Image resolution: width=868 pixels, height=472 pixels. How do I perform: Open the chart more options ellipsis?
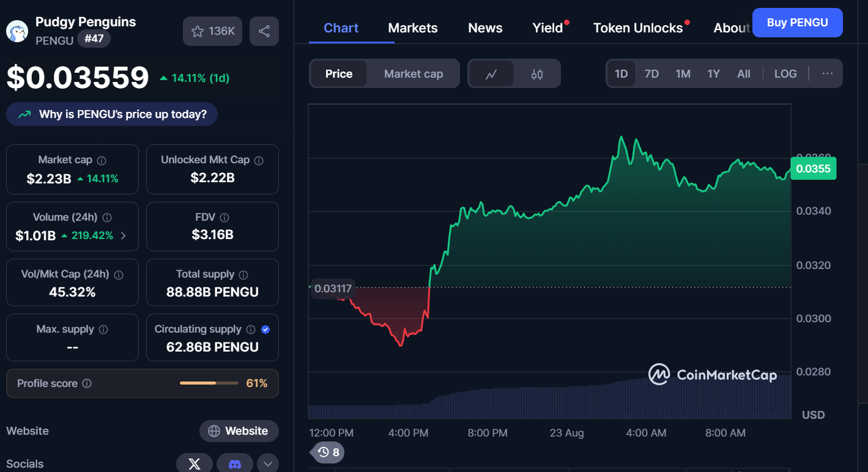click(828, 73)
